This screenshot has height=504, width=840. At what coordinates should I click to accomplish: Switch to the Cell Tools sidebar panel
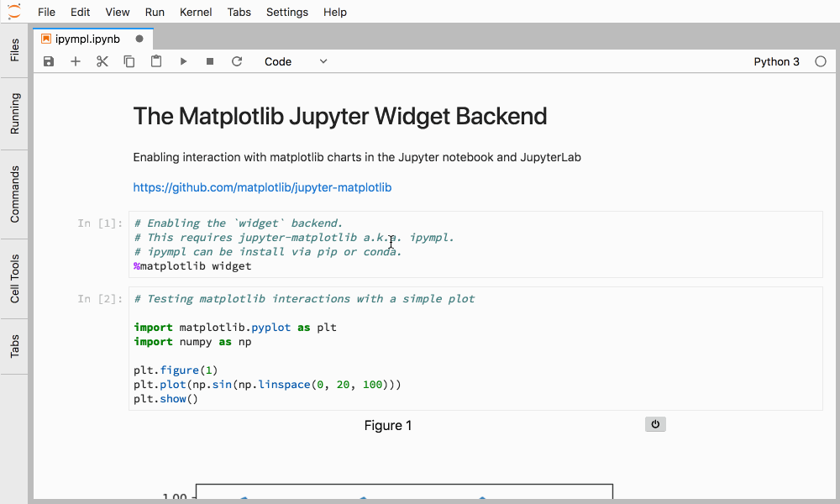(13, 277)
